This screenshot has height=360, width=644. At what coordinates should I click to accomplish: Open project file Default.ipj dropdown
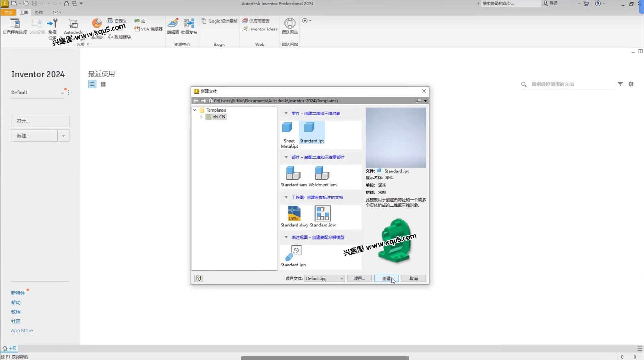[x=325, y=278]
